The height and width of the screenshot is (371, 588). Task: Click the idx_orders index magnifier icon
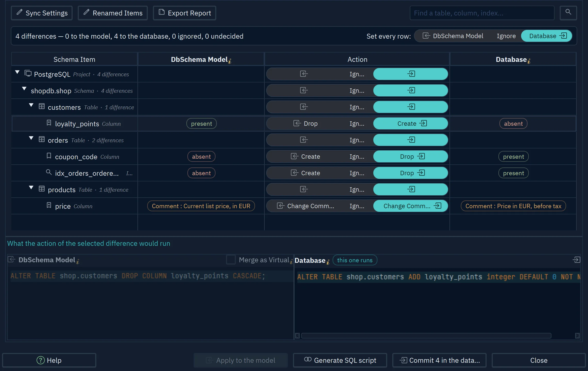[x=49, y=172]
